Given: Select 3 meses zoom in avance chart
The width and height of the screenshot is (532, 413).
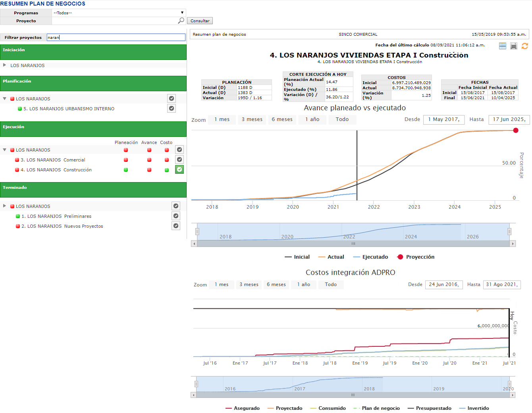Looking at the screenshot, I should 252,119.
